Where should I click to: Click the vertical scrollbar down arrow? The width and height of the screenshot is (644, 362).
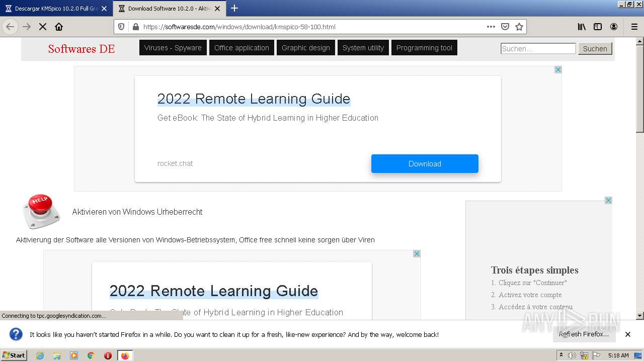640,316
